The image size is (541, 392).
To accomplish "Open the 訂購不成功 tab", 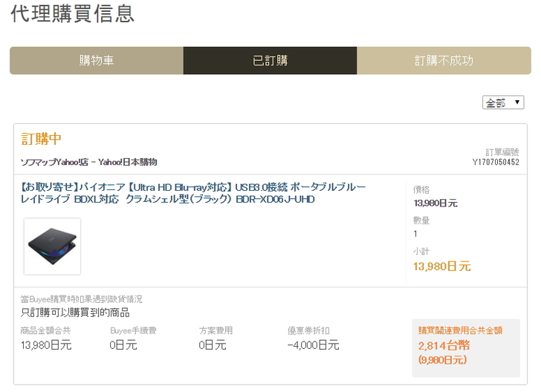I will click(x=444, y=60).
